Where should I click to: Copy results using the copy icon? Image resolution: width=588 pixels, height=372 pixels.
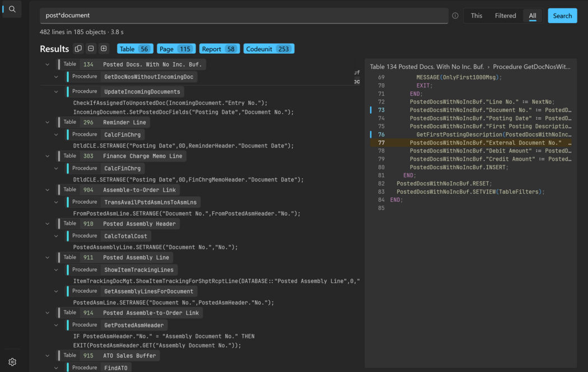pyautogui.click(x=78, y=49)
